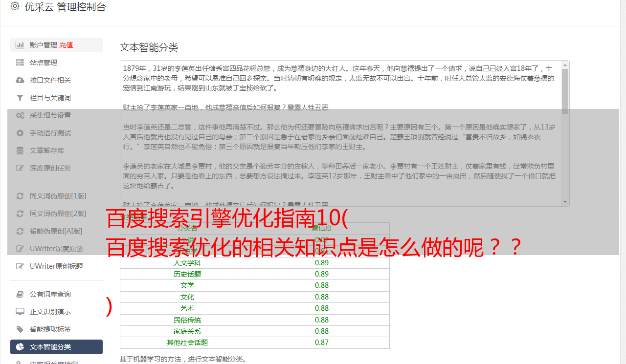Click the bar chart icon for 账户管理
626x364 pixels.
[x=20, y=45]
